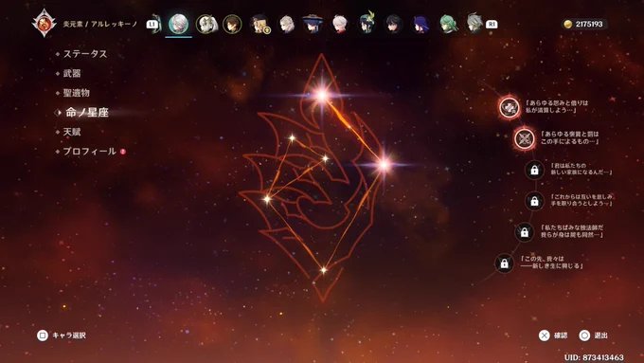Pick the blonde character portrait with yellow arrow badge
Screen dimensions: 644x363
[260, 25]
